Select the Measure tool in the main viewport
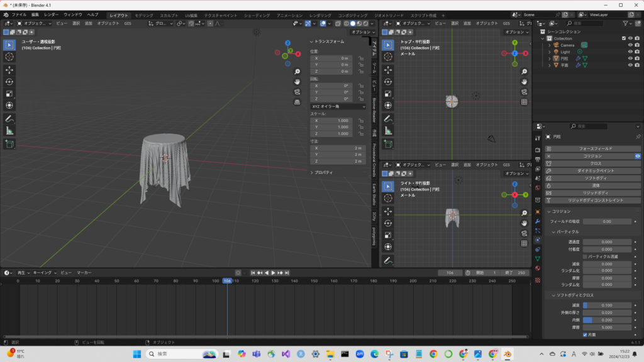This screenshot has width=644, height=362. (9, 130)
